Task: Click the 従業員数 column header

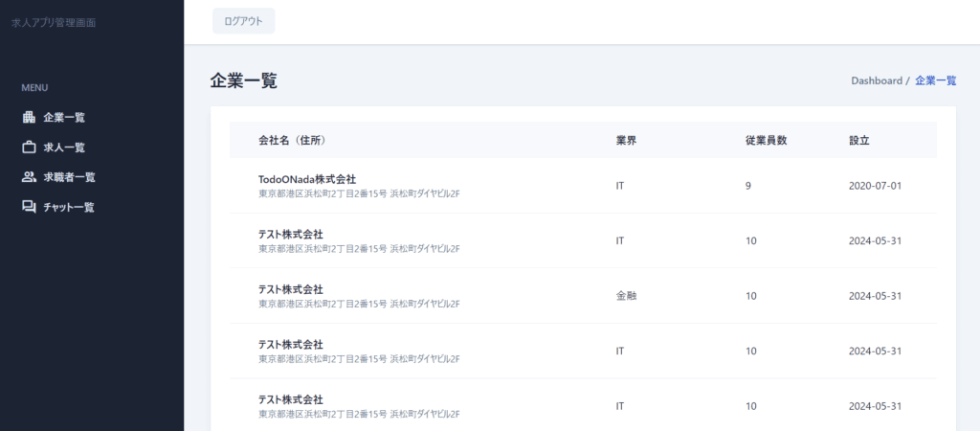Action: [x=766, y=141]
